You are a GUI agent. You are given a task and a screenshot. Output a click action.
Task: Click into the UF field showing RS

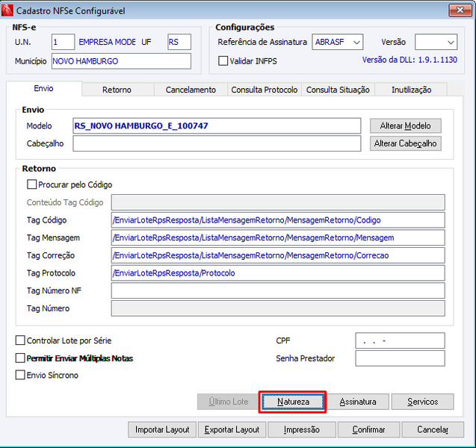[179, 42]
